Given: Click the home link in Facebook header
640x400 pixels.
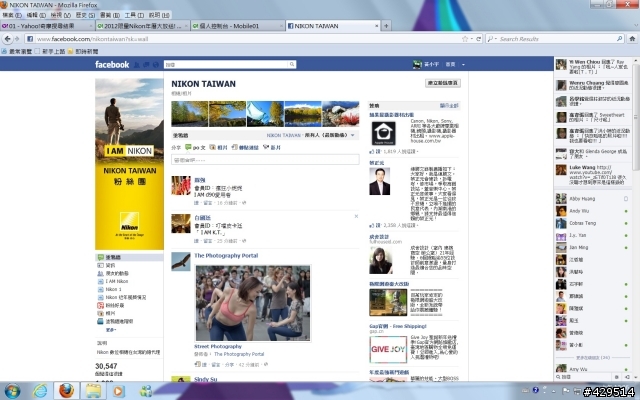Looking at the screenshot, I should [x=450, y=64].
